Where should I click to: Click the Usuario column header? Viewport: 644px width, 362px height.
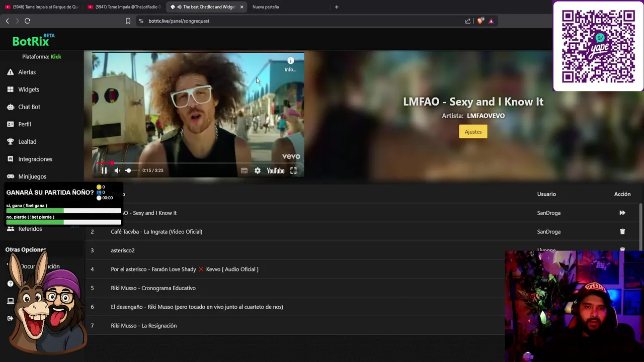tap(546, 194)
